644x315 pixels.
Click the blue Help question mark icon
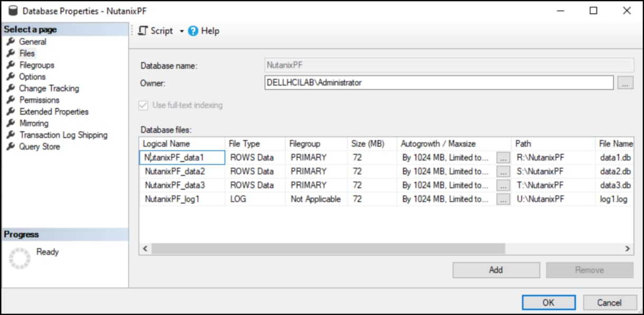click(x=193, y=31)
